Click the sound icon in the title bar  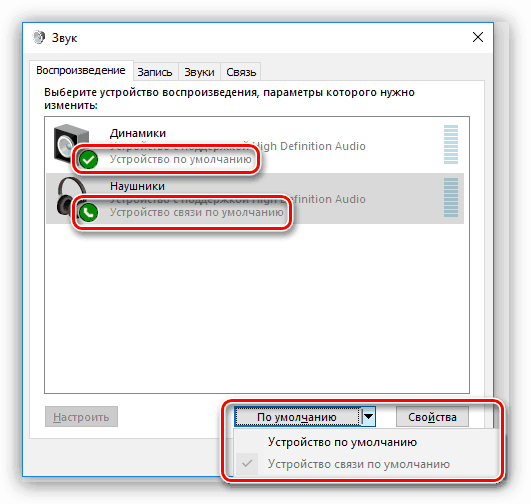point(39,37)
